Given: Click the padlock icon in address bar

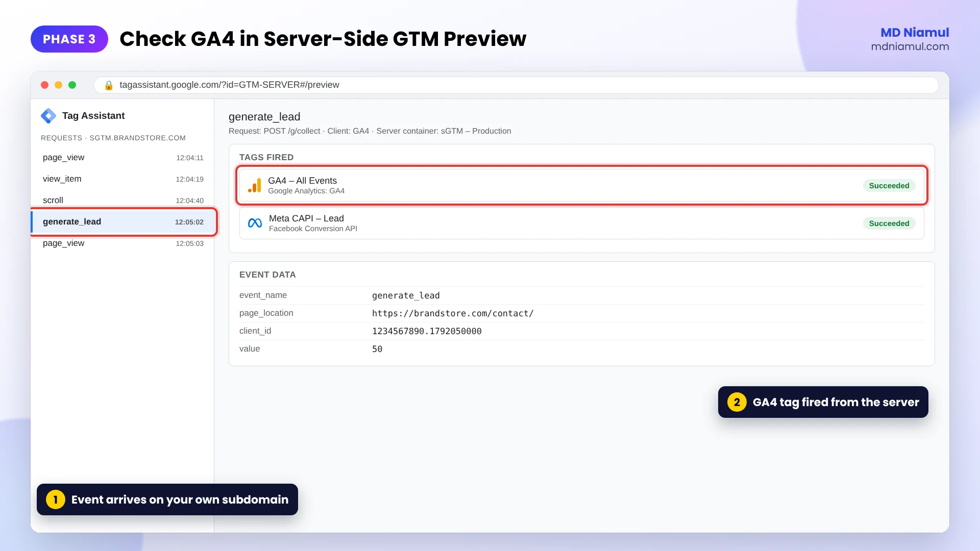Looking at the screenshot, I should click(108, 85).
